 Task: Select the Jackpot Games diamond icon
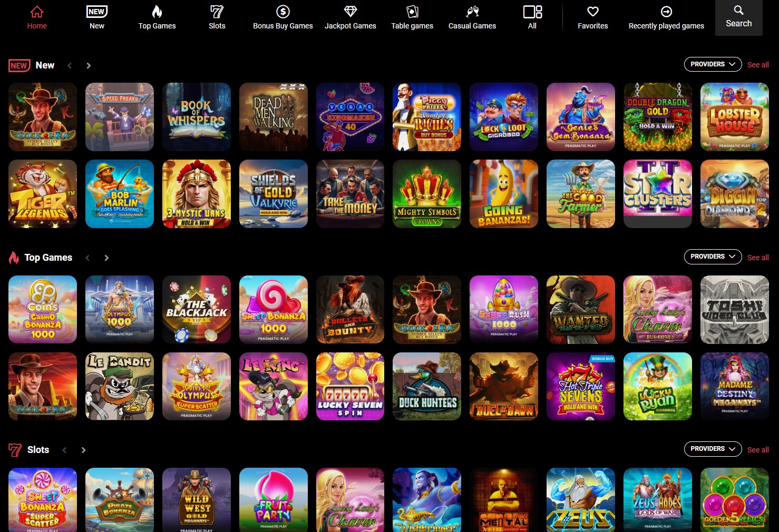350,12
